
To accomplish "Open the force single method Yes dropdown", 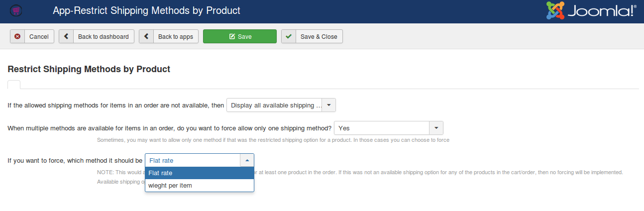I will coord(388,128).
